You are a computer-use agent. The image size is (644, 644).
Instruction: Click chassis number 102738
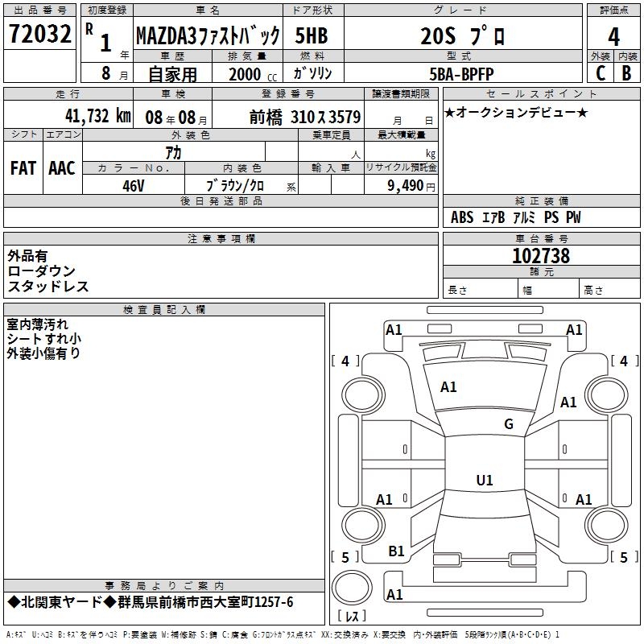click(541, 256)
